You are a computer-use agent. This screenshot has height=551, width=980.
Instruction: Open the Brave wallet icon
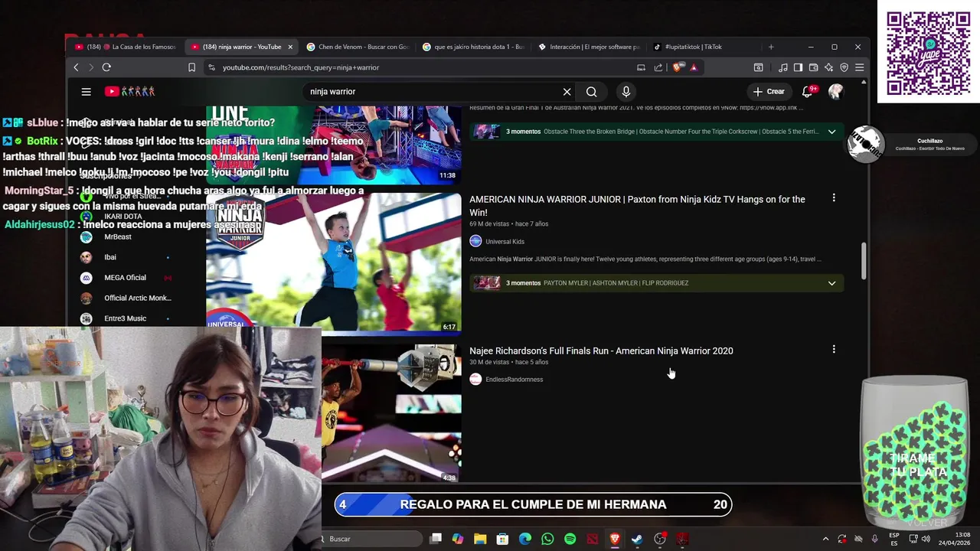tap(813, 67)
